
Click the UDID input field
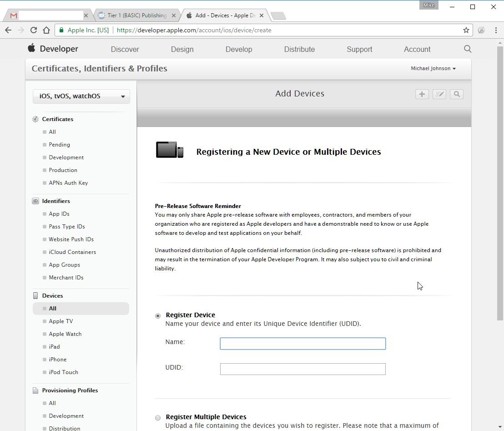click(303, 369)
